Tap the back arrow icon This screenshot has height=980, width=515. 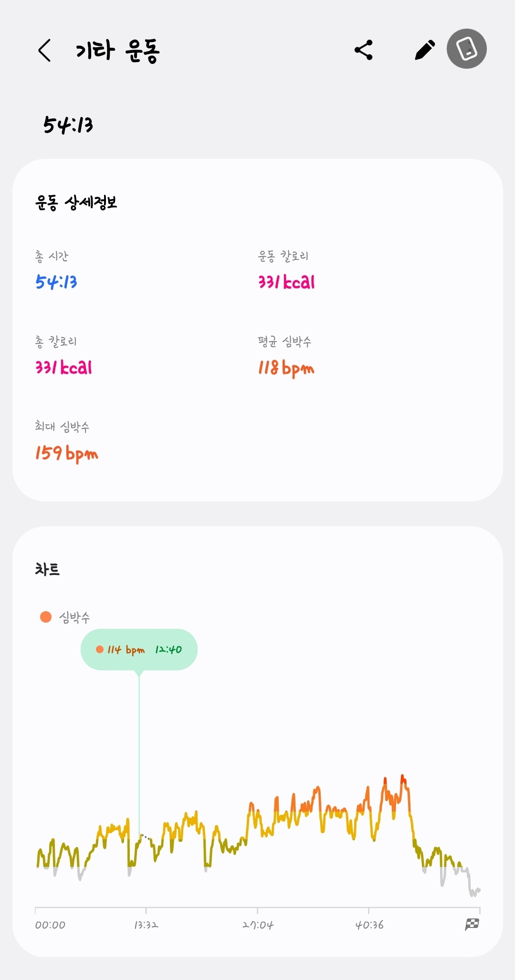(44, 51)
